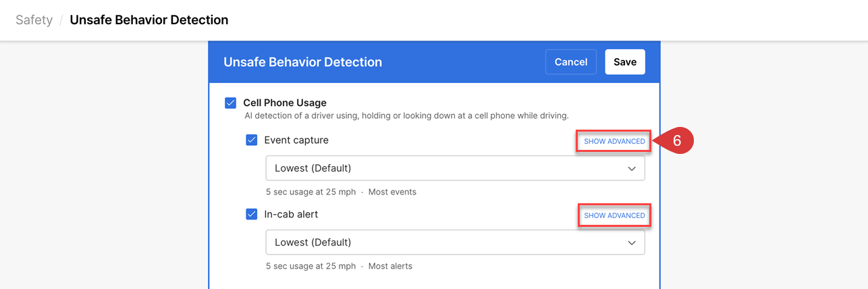
Task: Disable the In-cab alert checkbox
Action: 252,215
